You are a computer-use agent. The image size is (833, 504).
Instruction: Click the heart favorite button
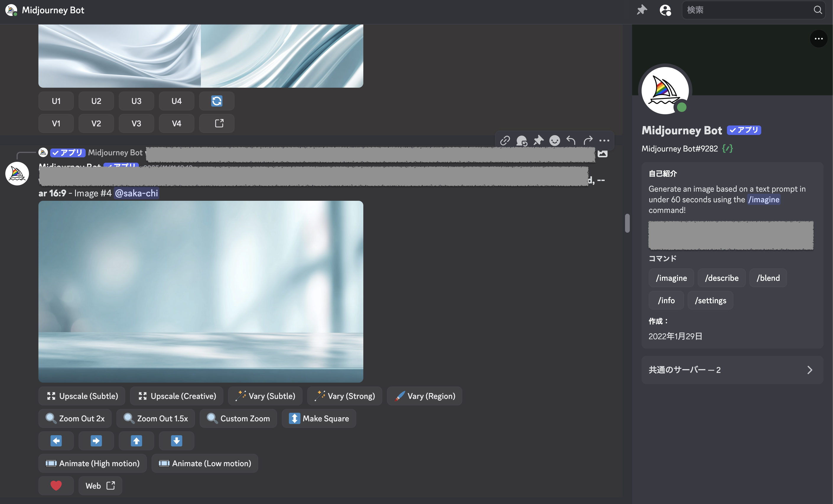point(56,485)
